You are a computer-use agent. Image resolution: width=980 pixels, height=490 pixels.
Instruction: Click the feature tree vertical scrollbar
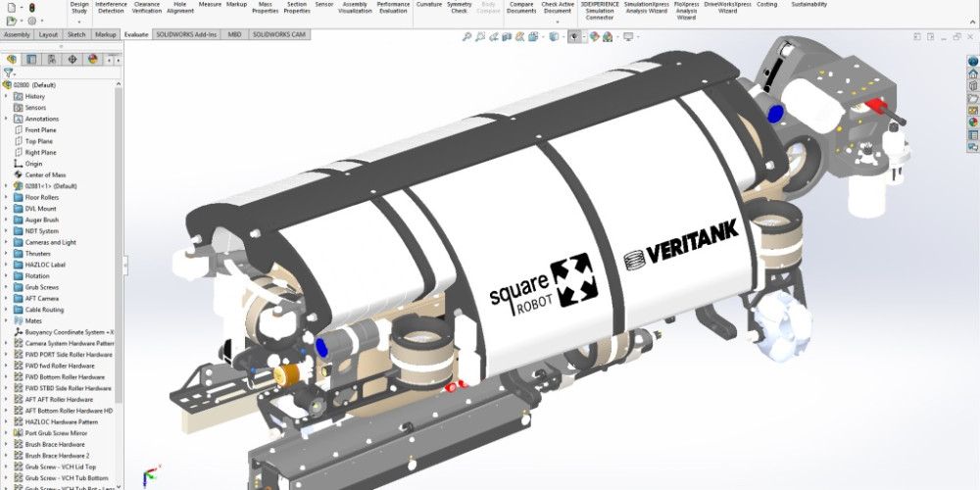(x=119, y=244)
